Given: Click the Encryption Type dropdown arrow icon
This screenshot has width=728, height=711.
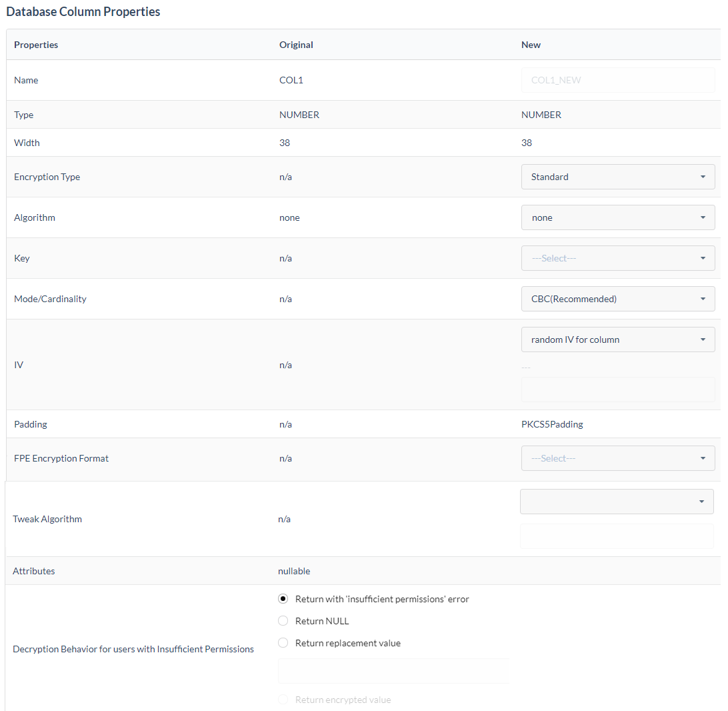Looking at the screenshot, I should click(703, 177).
